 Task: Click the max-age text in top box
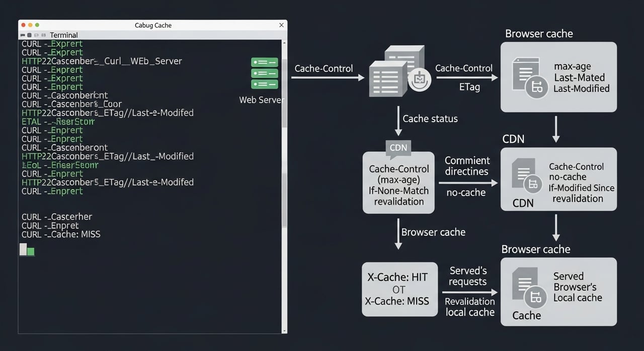[x=573, y=66]
